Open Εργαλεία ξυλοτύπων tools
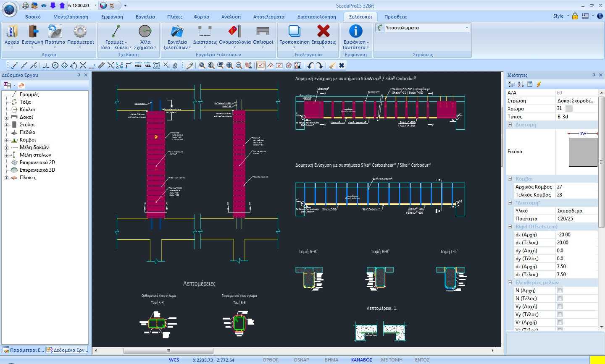This screenshot has height=364, width=605. pyautogui.click(x=177, y=37)
